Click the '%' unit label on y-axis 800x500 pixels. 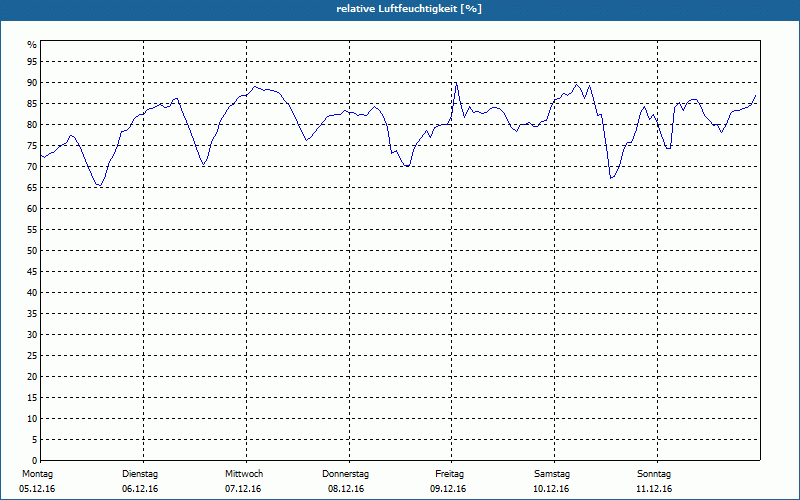(32, 45)
